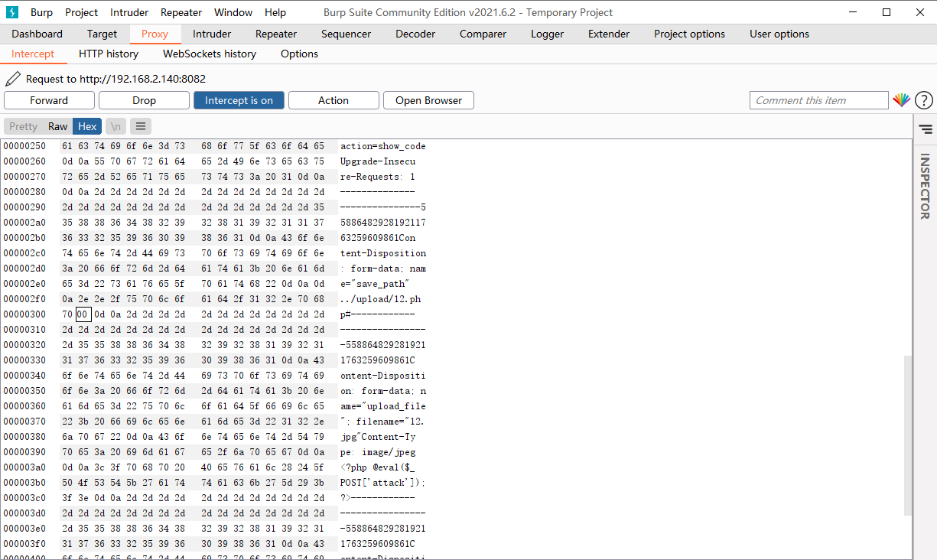Click the offset 00000300 row label

pos(24,314)
